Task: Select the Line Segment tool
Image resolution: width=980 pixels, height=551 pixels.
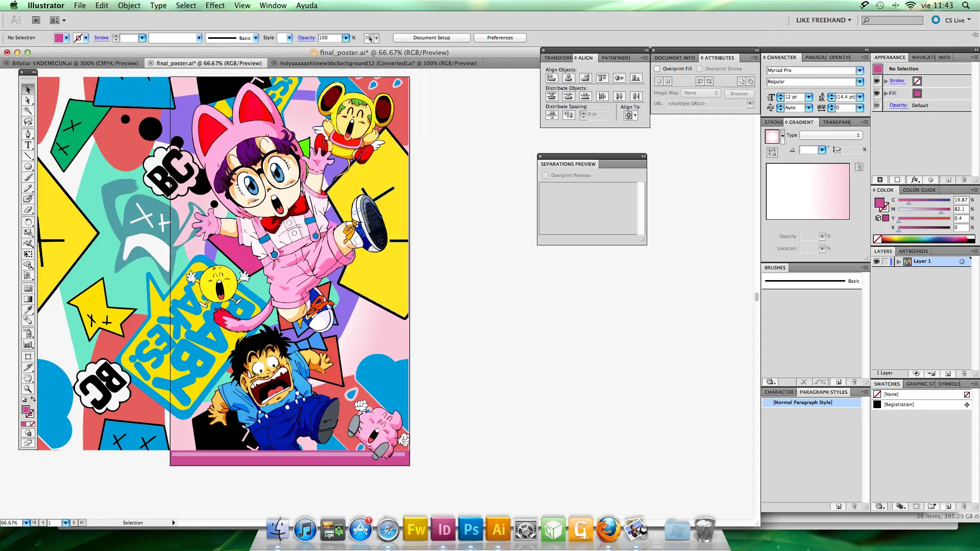Action: tap(28, 156)
